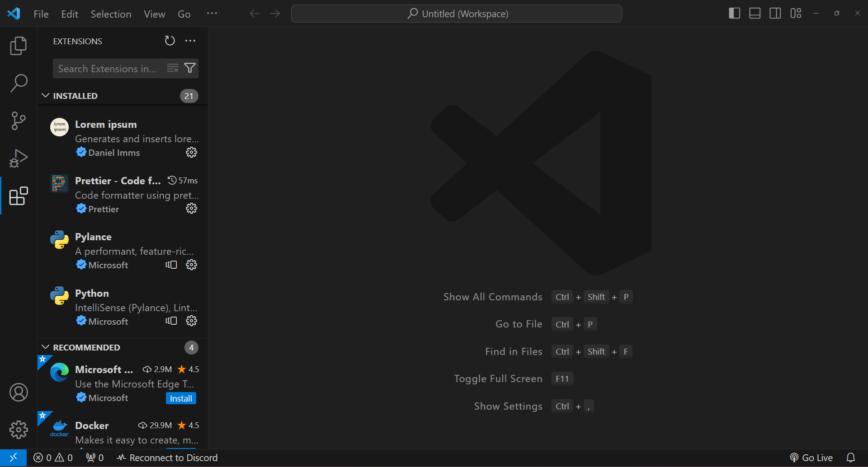This screenshot has width=868, height=467.
Task: Install Microsoft Edge Tools extension
Action: (x=181, y=398)
